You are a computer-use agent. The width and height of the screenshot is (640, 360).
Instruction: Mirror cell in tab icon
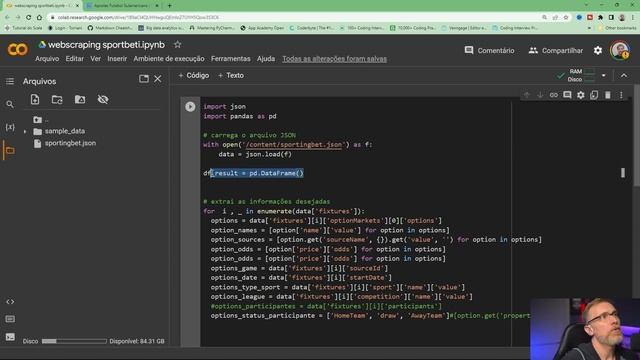pyautogui.click(x=594, y=95)
